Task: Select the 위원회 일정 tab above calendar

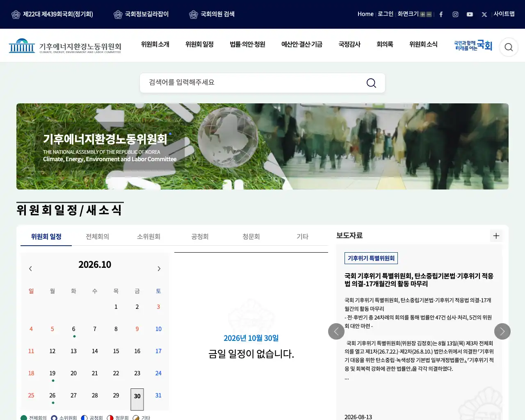Action: click(x=46, y=237)
